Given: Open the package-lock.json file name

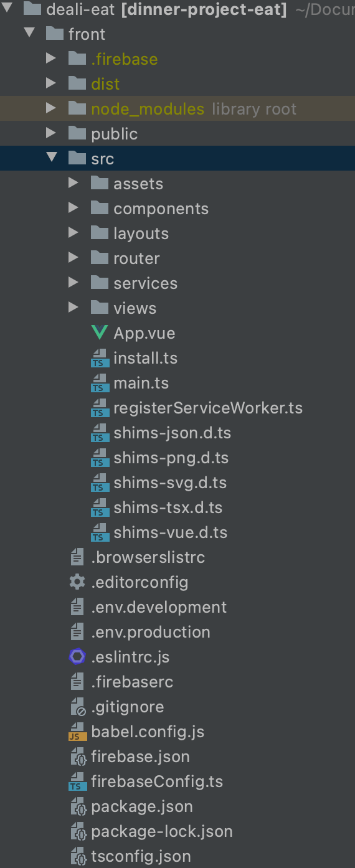Looking at the screenshot, I should click(162, 832).
